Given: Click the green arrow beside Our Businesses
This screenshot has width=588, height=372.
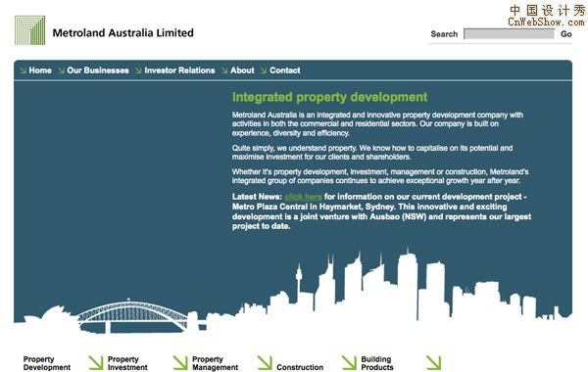Looking at the screenshot, I should [61, 70].
